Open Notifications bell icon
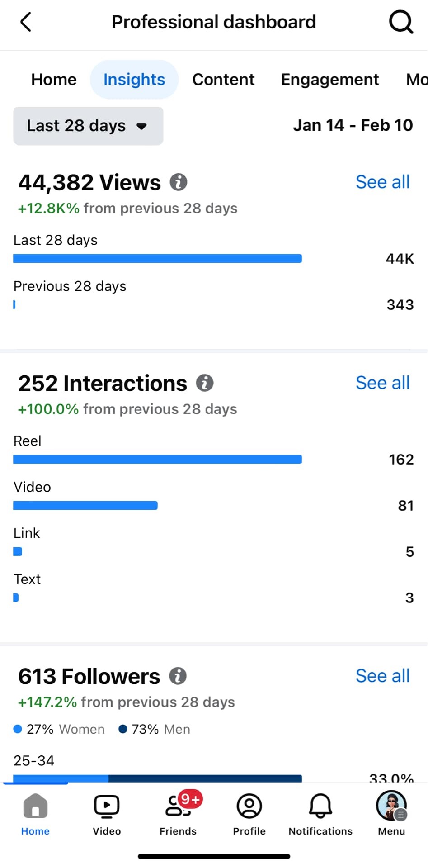 click(320, 814)
